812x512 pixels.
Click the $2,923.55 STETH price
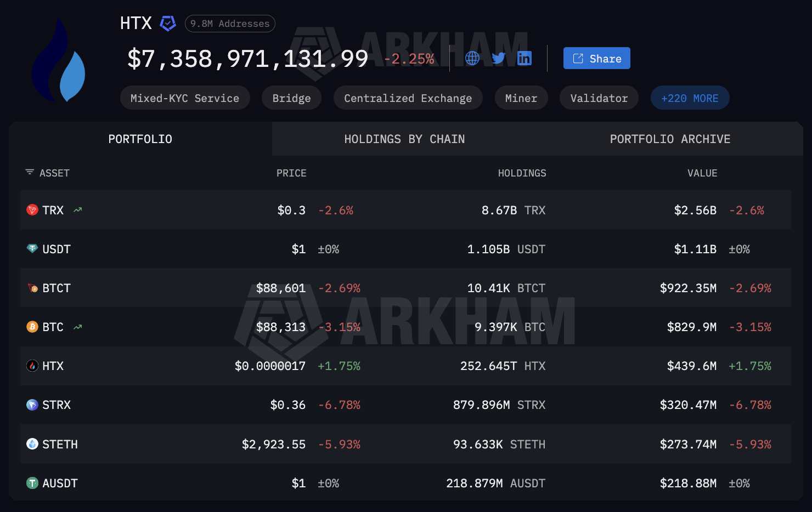pos(274,444)
